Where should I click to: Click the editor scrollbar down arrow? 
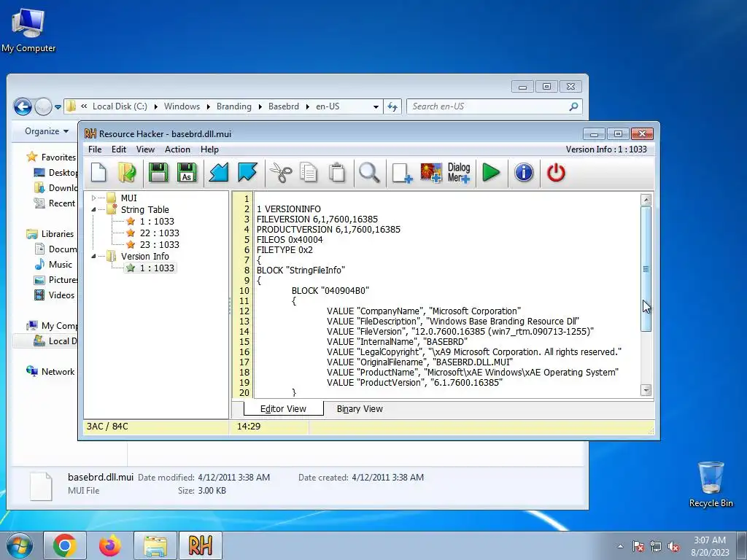[646, 390]
